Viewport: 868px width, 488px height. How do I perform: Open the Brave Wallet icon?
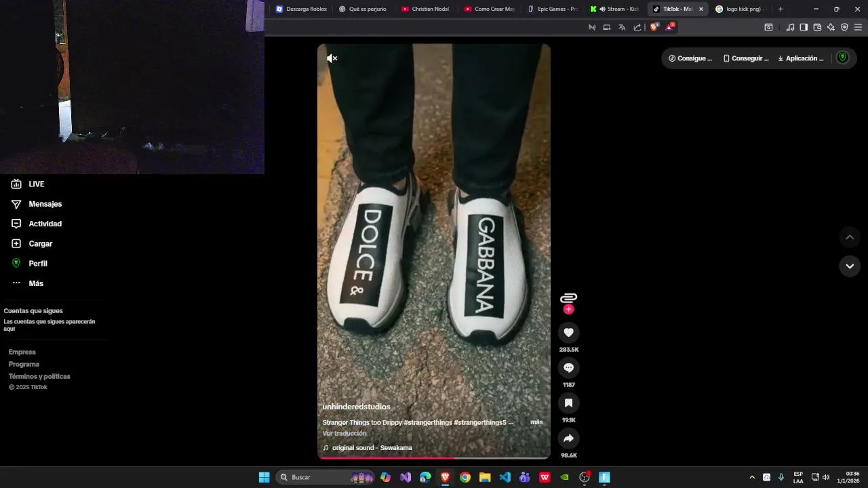tap(817, 27)
